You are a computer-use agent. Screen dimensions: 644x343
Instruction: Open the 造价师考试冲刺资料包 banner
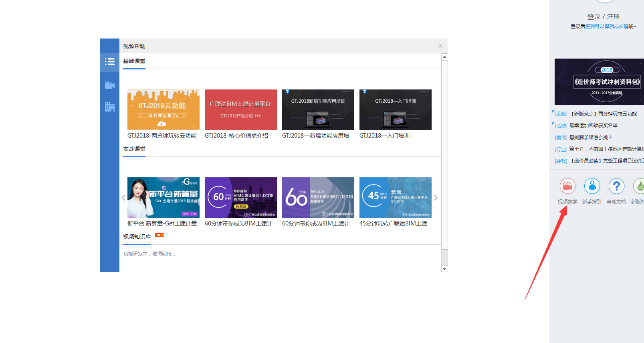[x=599, y=81]
